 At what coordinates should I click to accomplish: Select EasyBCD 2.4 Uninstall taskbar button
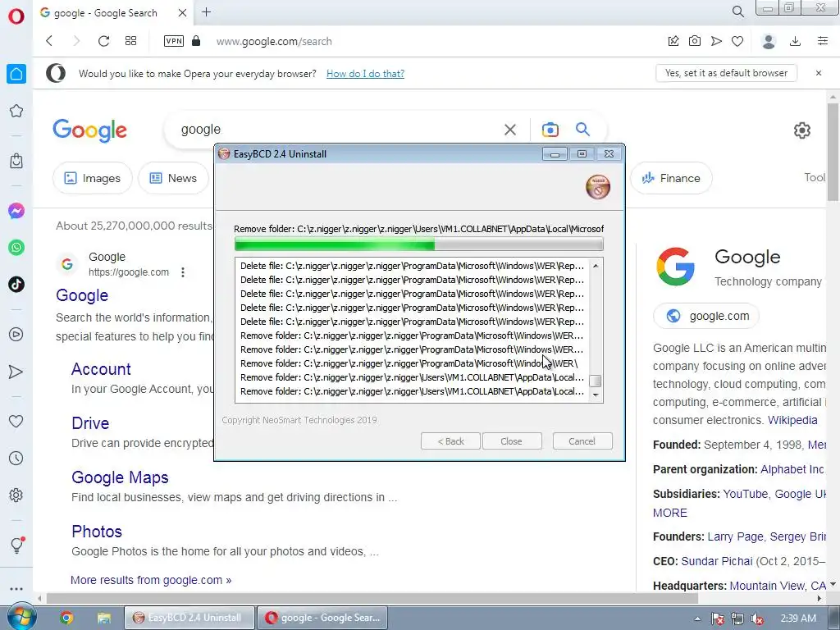pos(189,618)
